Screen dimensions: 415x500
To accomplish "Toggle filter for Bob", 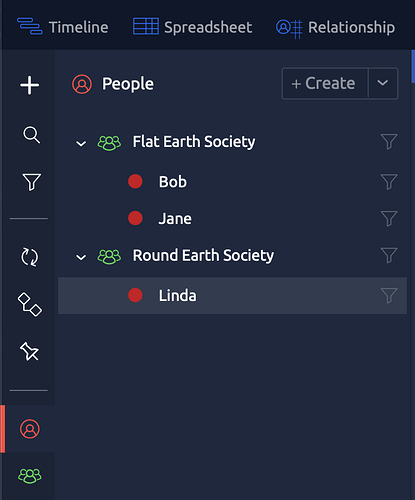I will click(x=389, y=182).
